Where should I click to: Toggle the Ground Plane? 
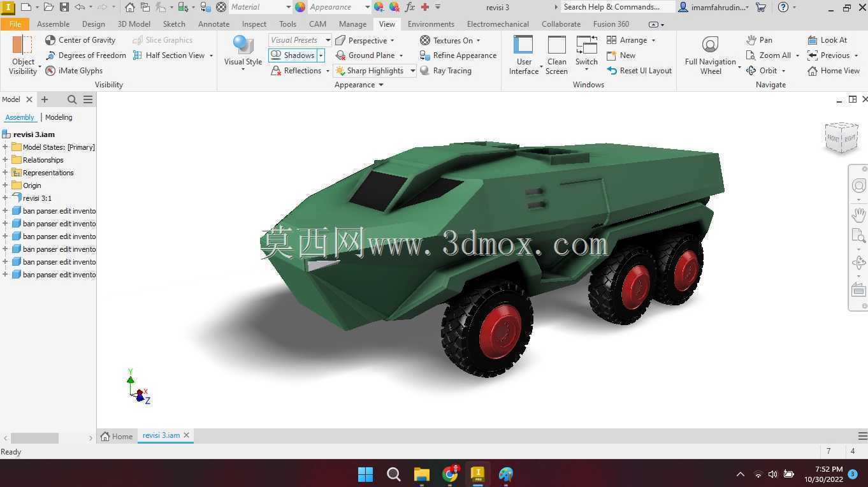pyautogui.click(x=365, y=55)
